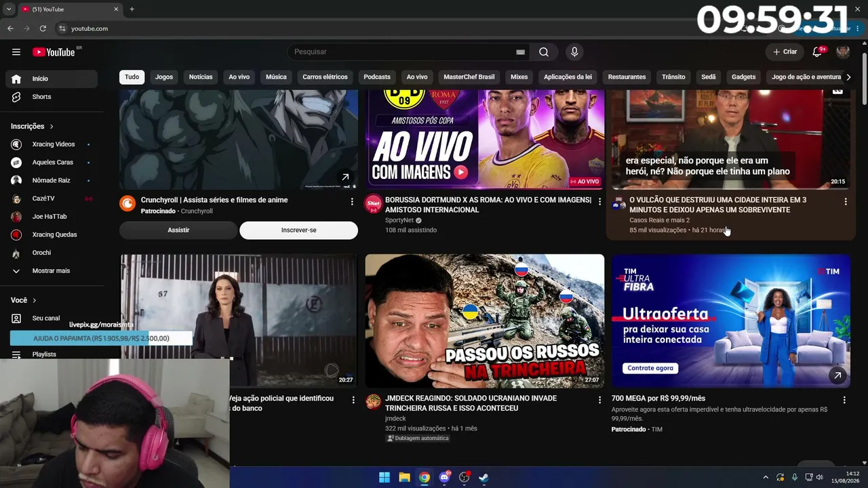Open the virtual keyboard in search box
The width and height of the screenshot is (868, 488).
tap(520, 52)
